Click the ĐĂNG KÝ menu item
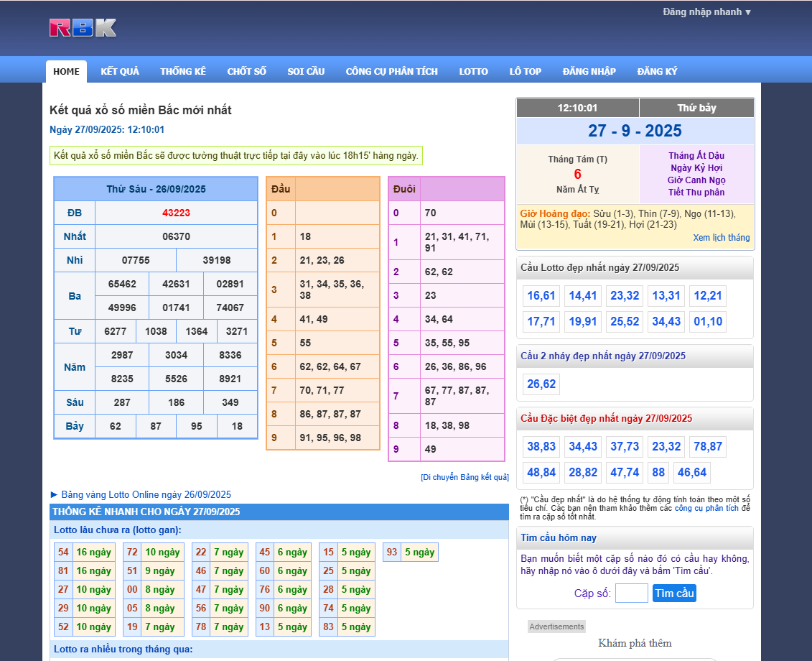 pos(657,71)
